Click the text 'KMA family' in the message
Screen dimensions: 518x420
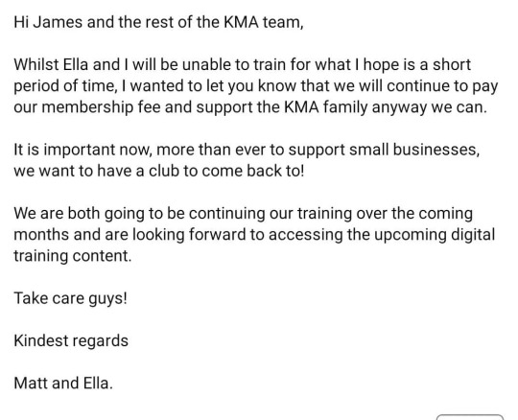[325, 107]
